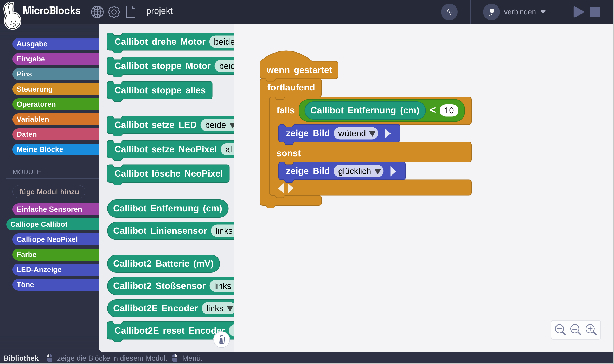The height and width of the screenshot is (364, 614).
Task: Click the 'wenn gestartet' hat block
Action: tap(299, 70)
